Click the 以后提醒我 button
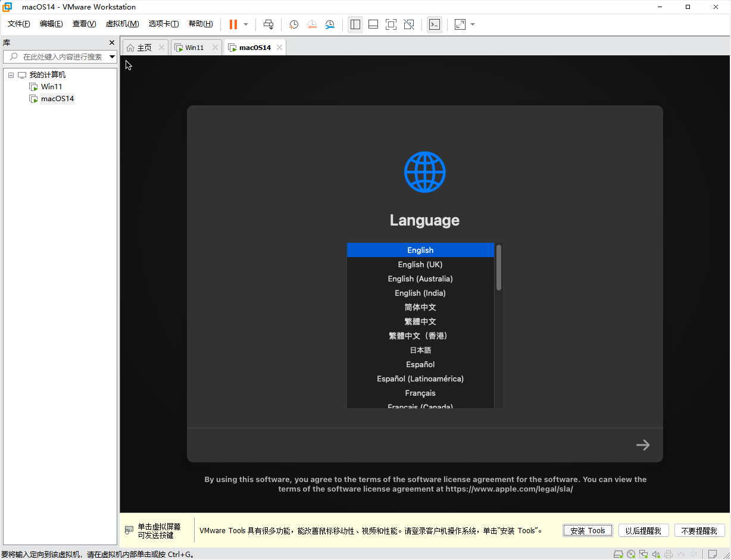731x560 pixels. (x=643, y=531)
